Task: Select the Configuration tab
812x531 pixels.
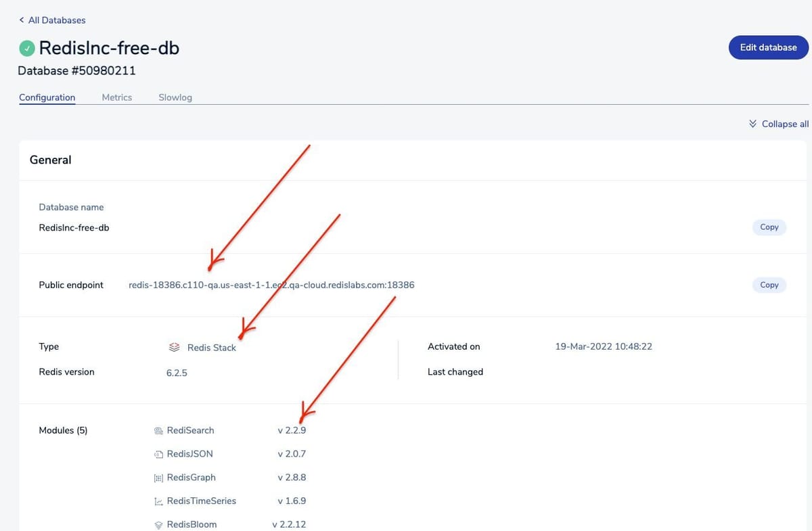Action: 47,97
